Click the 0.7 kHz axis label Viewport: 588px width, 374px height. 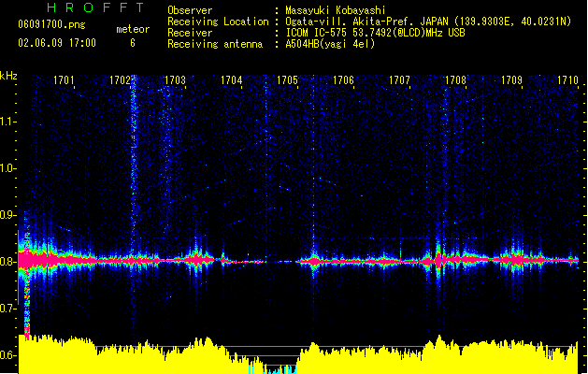(7, 309)
